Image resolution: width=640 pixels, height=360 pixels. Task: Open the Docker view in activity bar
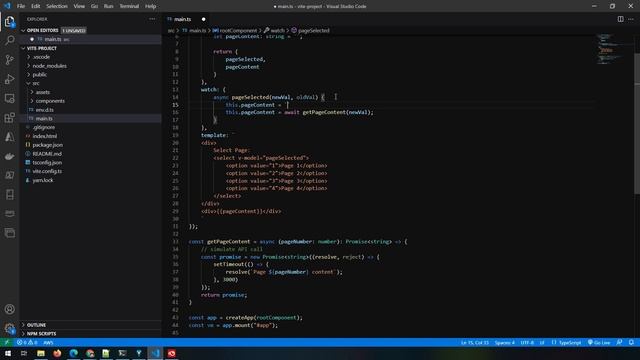[9, 156]
